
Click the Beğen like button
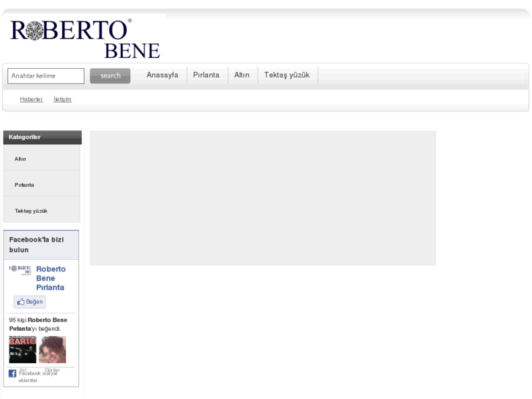30,302
